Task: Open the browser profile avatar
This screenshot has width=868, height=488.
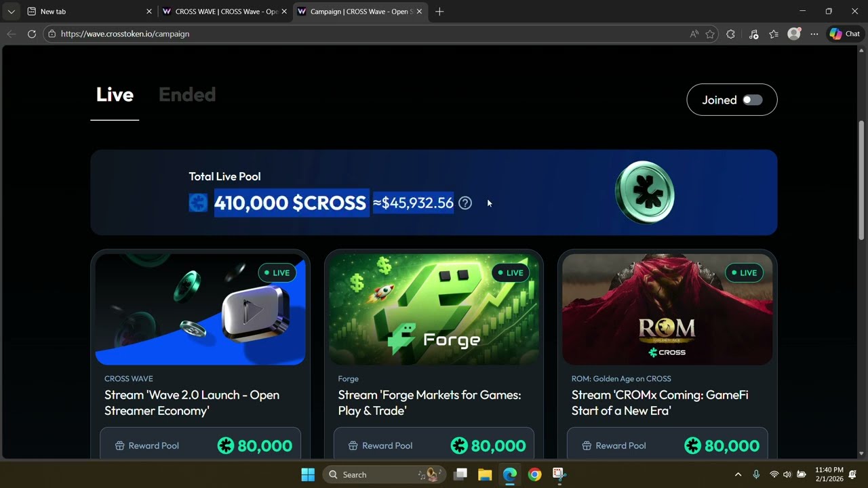Action: tap(794, 34)
